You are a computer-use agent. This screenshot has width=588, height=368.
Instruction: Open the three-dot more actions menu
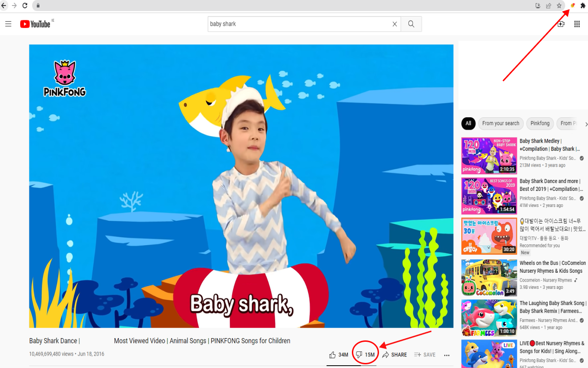tap(447, 355)
